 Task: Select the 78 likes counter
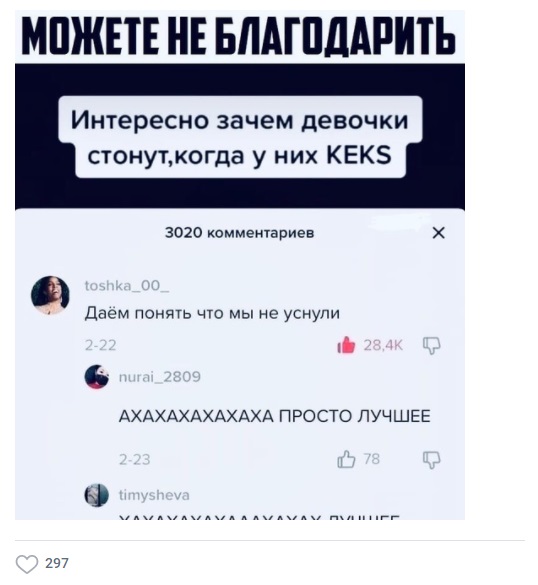tap(372, 459)
